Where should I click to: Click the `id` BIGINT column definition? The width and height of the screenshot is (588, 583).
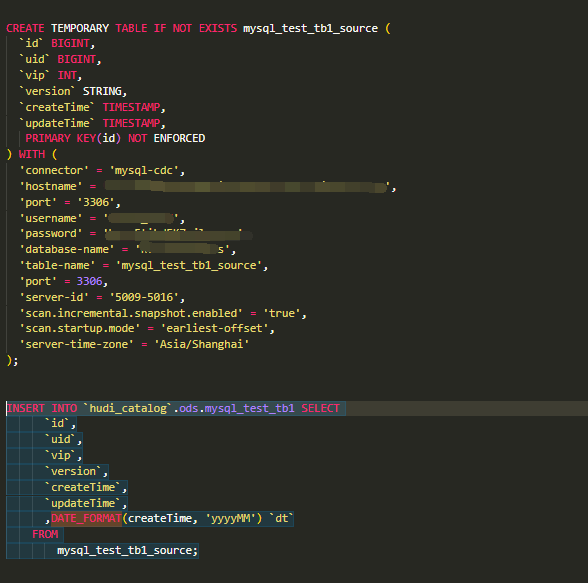[57, 43]
